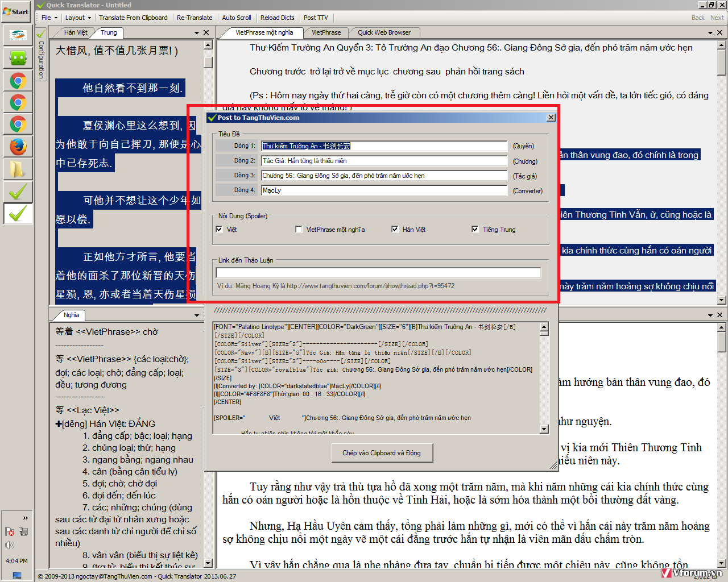
Task: Switch to the Quick Web Browser tab
Action: point(384,32)
